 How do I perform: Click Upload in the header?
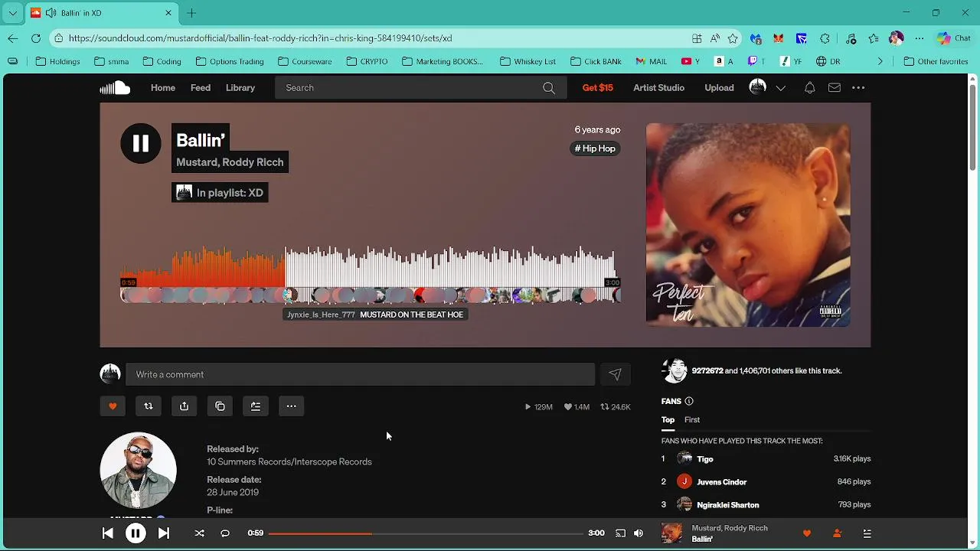tap(719, 88)
